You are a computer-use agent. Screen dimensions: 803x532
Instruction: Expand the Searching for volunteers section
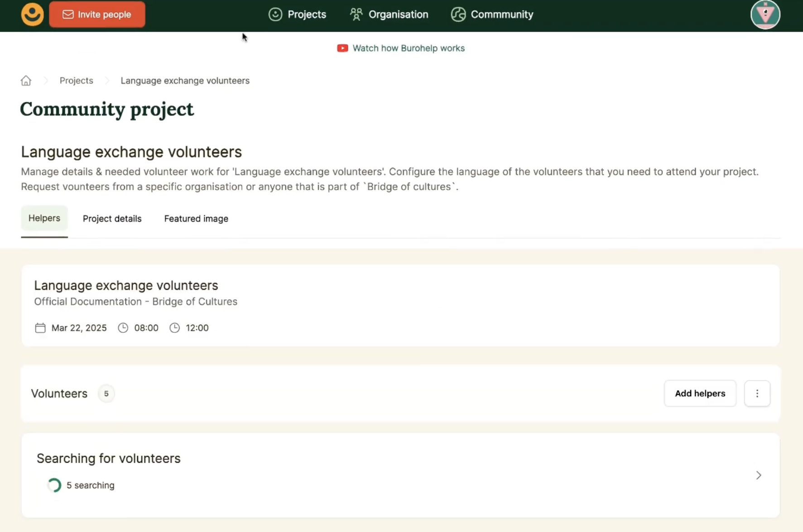[x=759, y=475]
